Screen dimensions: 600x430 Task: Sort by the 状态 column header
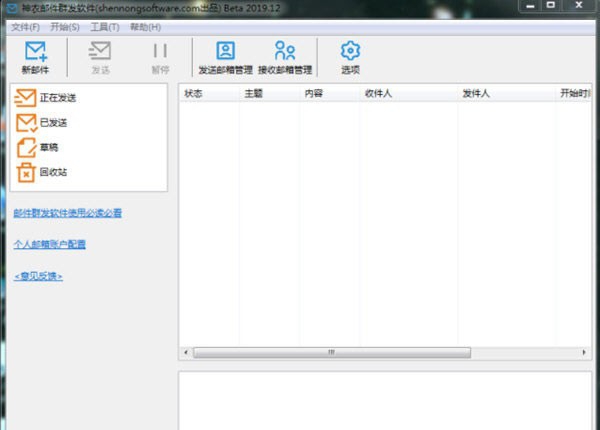point(209,93)
